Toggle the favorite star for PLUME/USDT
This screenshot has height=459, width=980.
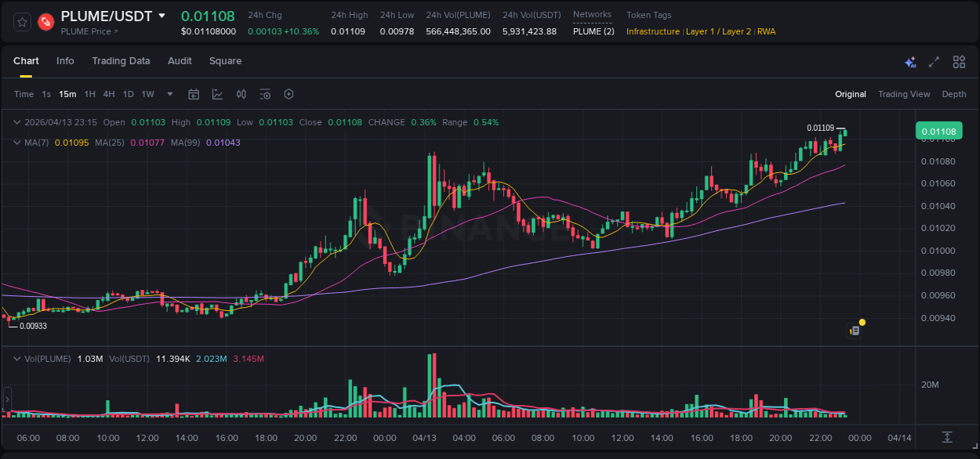pyautogui.click(x=21, y=21)
